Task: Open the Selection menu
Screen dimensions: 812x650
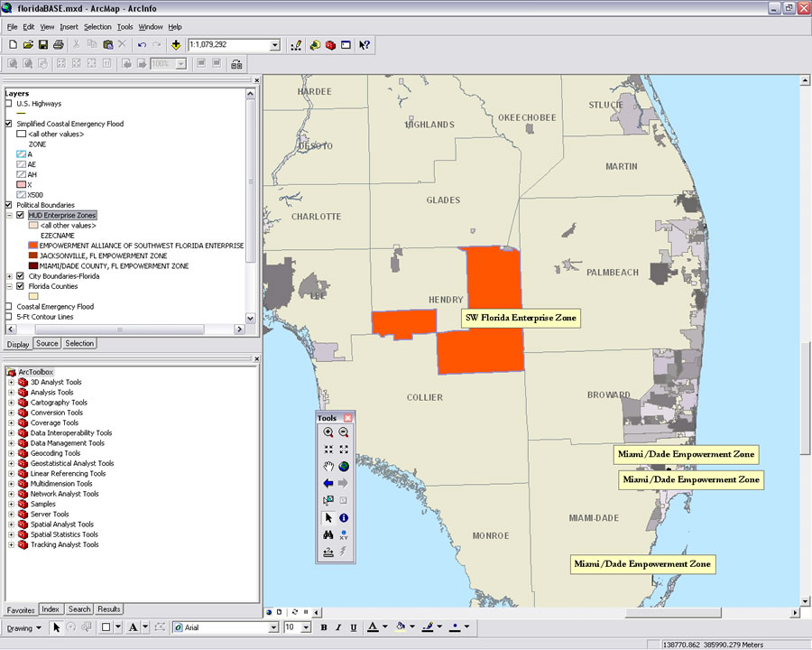Action: pos(97,27)
